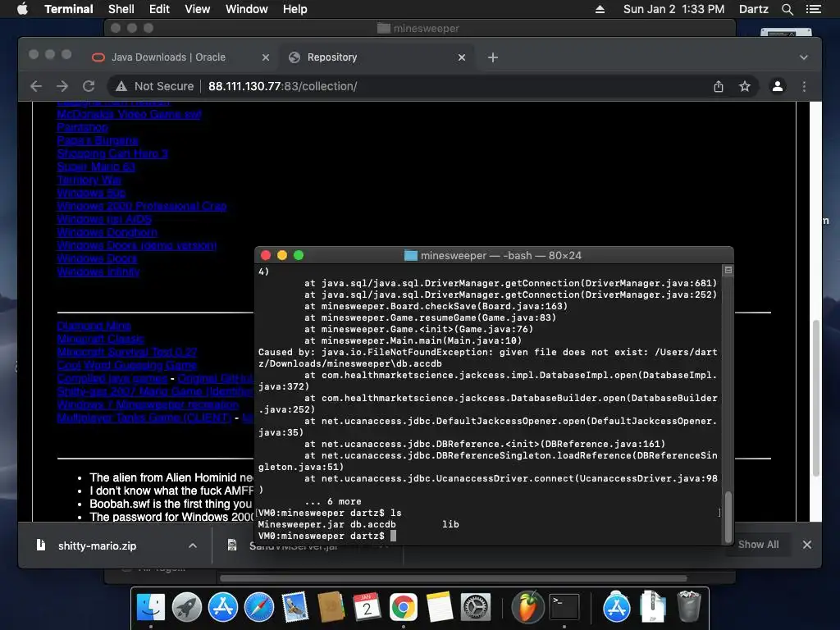
Task: Dismiss the downloads bar
Action: point(807,545)
